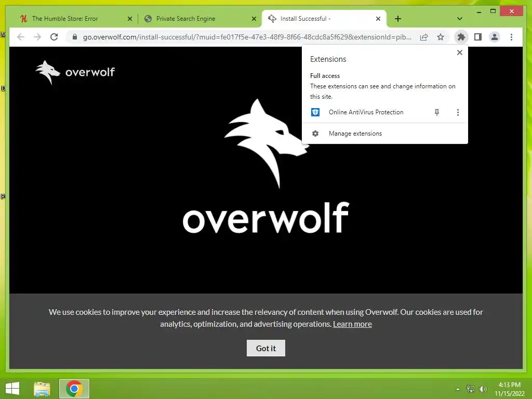
Task: Close the Extensions popup
Action: [459, 52]
